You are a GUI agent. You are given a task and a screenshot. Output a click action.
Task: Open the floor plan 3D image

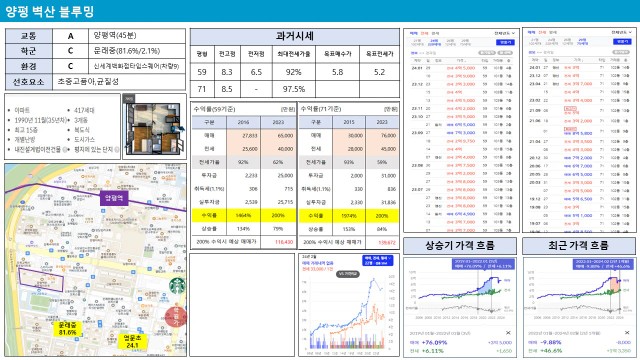click(154, 126)
